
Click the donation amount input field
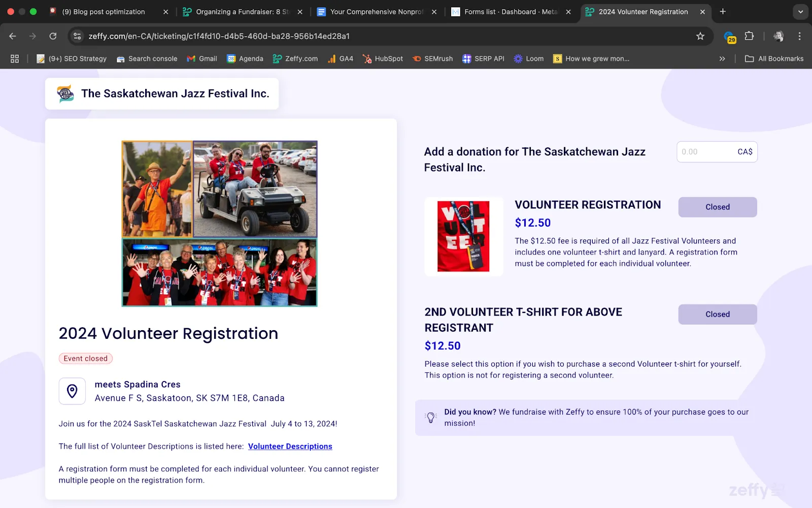tap(717, 152)
